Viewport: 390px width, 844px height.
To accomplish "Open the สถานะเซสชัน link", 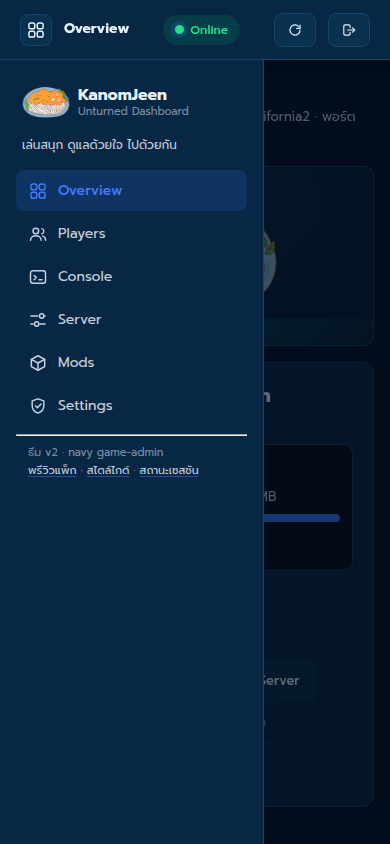I will [x=169, y=470].
